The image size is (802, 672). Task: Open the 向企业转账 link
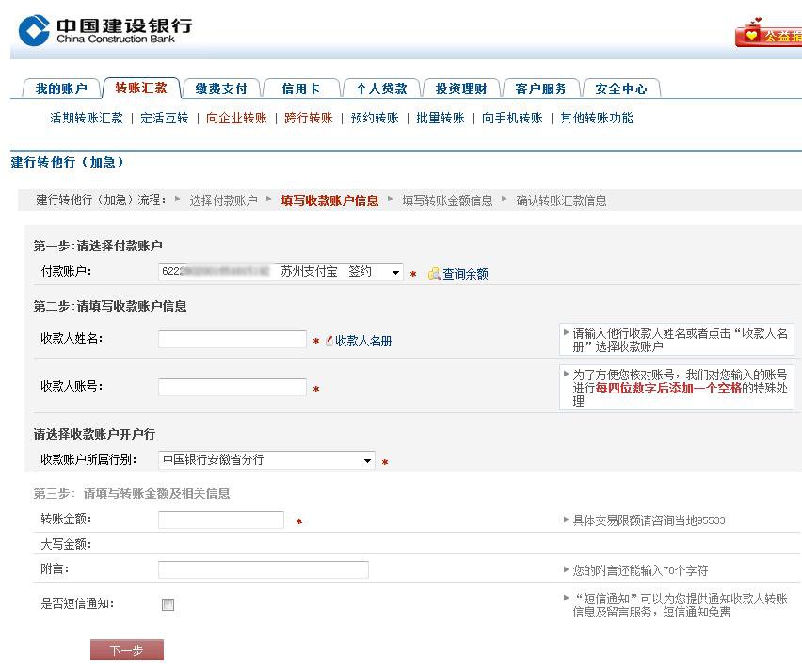[236, 119]
